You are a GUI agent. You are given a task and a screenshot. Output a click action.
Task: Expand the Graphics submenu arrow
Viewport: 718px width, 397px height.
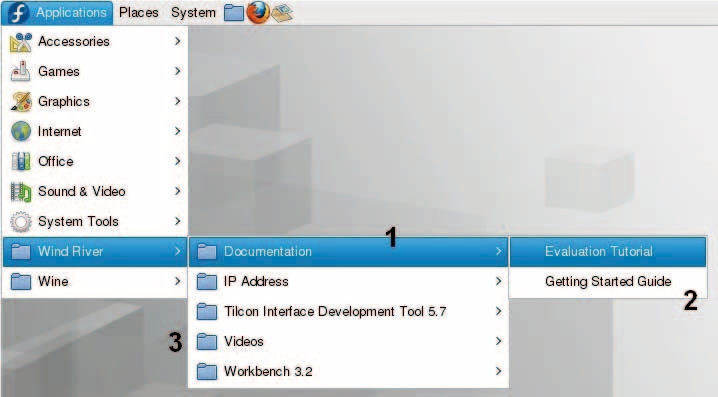178,101
